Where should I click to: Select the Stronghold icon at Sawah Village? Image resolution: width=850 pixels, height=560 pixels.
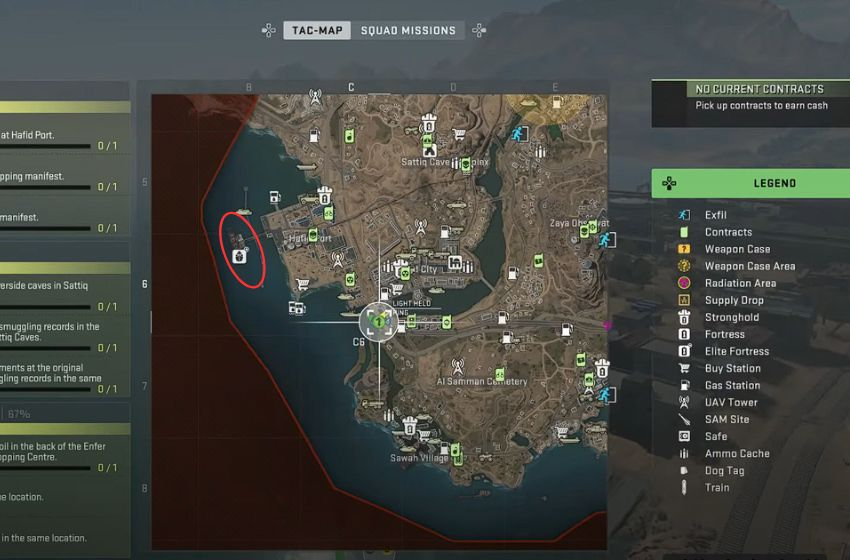410,427
